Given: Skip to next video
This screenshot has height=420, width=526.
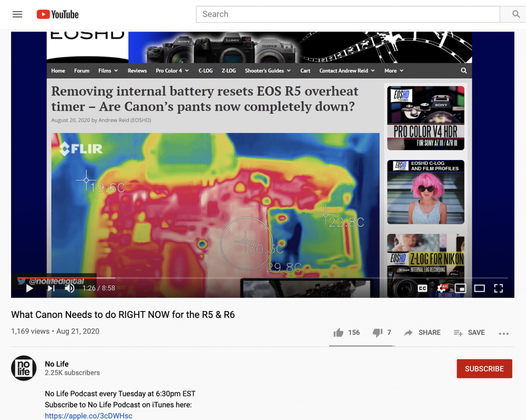Looking at the screenshot, I should pyautogui.click(x=51, y=288).
